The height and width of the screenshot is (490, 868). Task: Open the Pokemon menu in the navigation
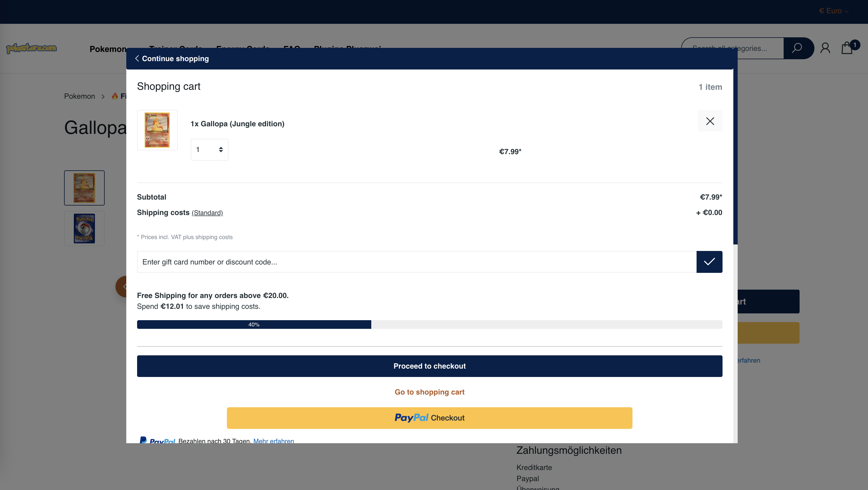coord(108,49)
